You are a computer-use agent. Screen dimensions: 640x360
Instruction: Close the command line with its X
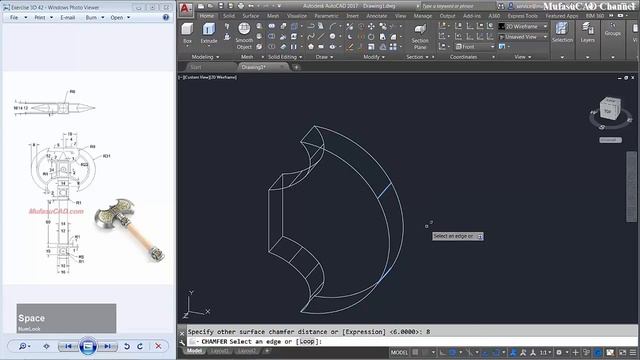(182, 333)
